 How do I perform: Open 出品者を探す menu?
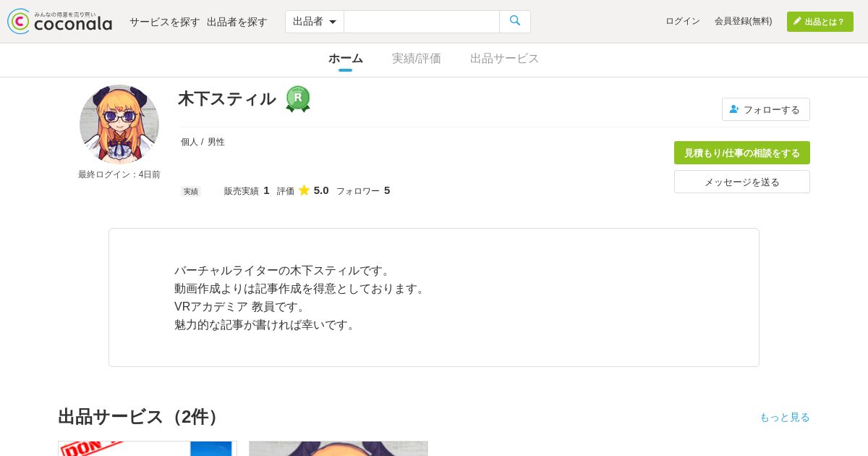click(x=237, y=22)
